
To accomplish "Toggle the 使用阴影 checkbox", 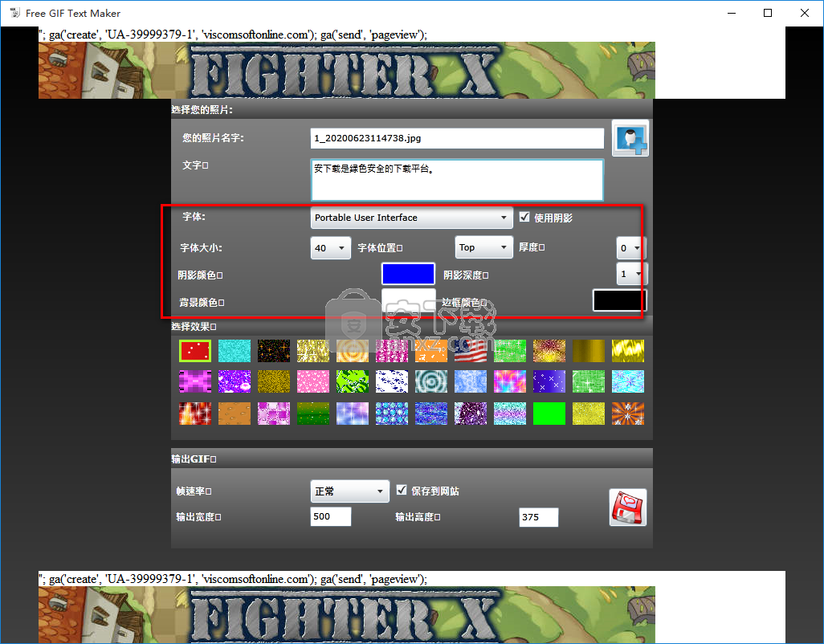I will (x=524, y=217).
